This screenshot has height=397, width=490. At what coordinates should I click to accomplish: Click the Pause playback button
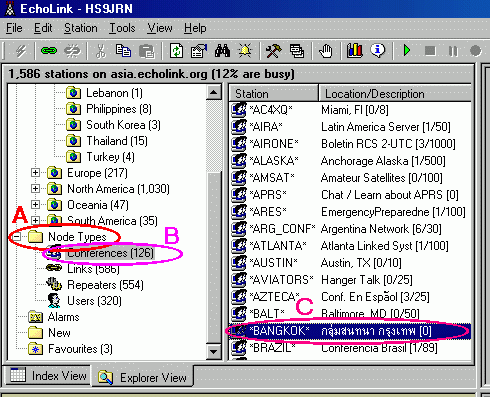click(x=453, y=51)
